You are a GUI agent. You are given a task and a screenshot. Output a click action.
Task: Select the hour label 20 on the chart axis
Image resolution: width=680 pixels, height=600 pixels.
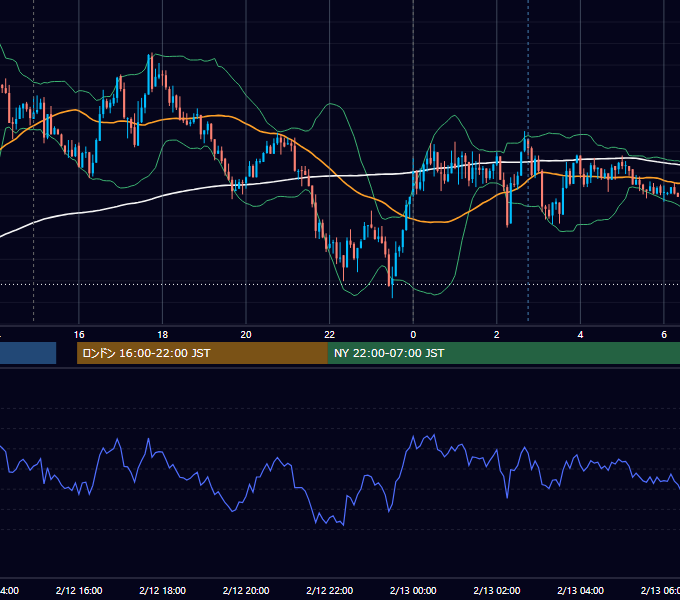tap(246, 335)
